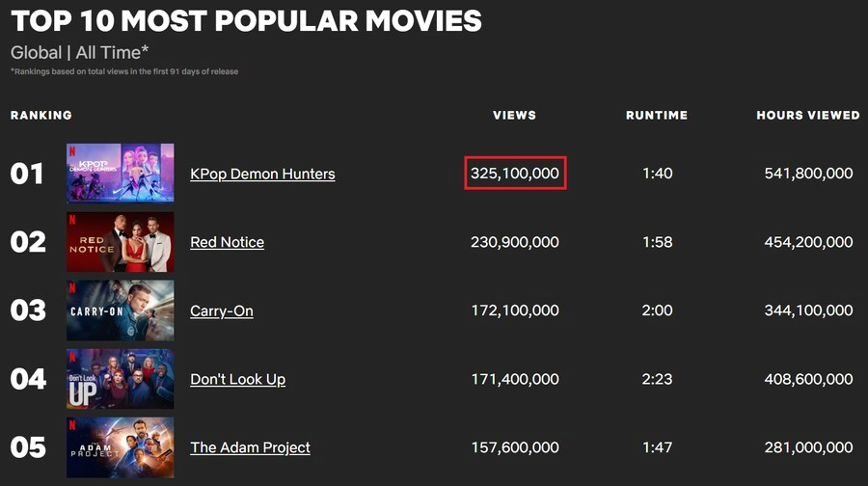Viewport: 868px width, 486px height.
Task: Click the rank 01 number
Action: tap(28, 174)
